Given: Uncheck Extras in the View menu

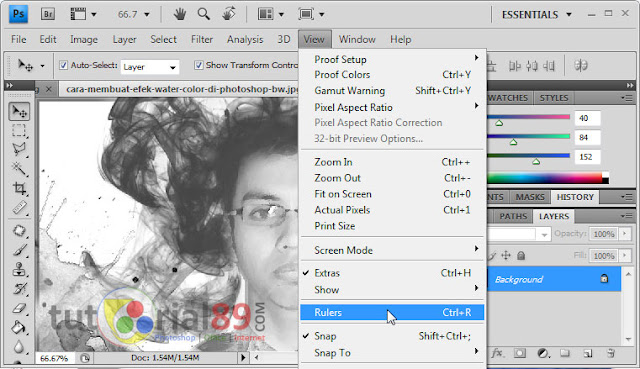Looking at the screenshot, I should pyautogui.click(x=392, y=273).
